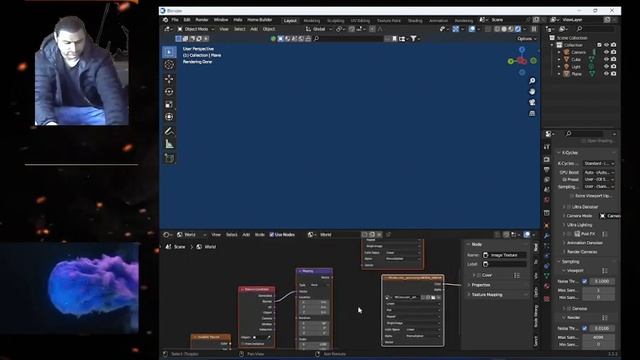Image resolution: width=640 pixels, height=360 pixels.
Task: Expand the Properties panel in node sidebar
Action: (x=480, y=285)
